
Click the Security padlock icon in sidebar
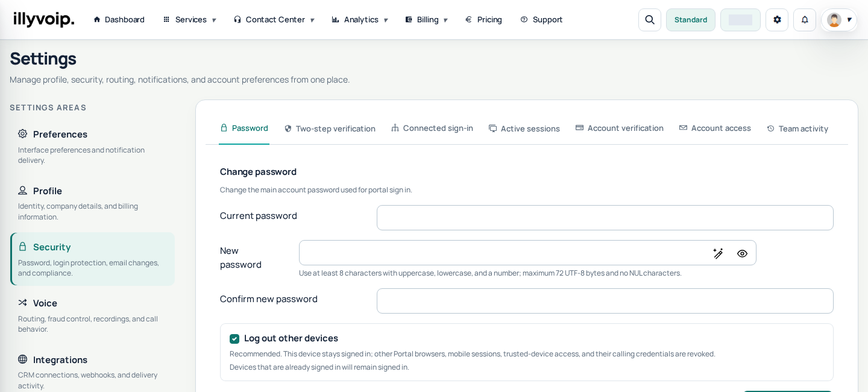(23, 247)
